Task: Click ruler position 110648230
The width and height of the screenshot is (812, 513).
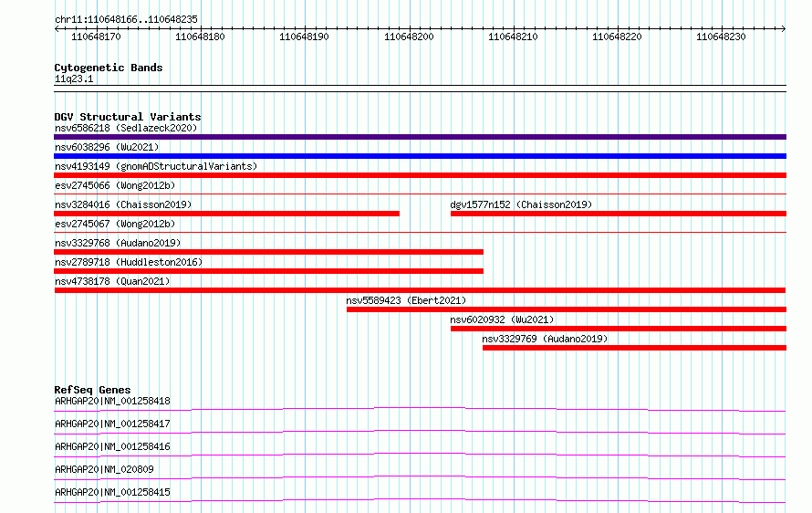Action: (721, 37)
